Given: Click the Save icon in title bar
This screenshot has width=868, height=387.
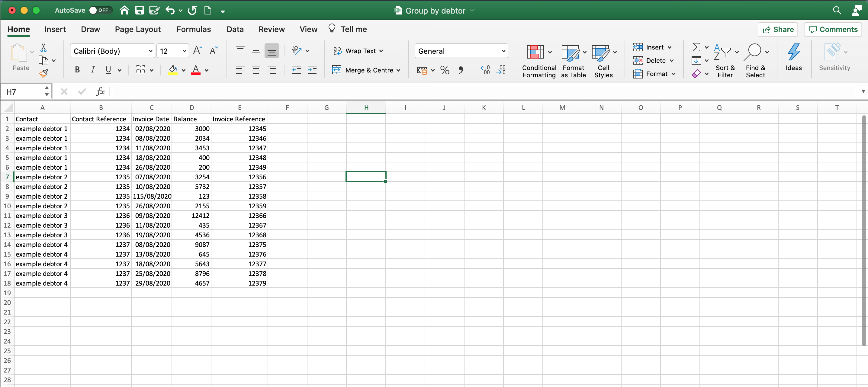Looking at the screenshot, I should (x=139, y=11).
